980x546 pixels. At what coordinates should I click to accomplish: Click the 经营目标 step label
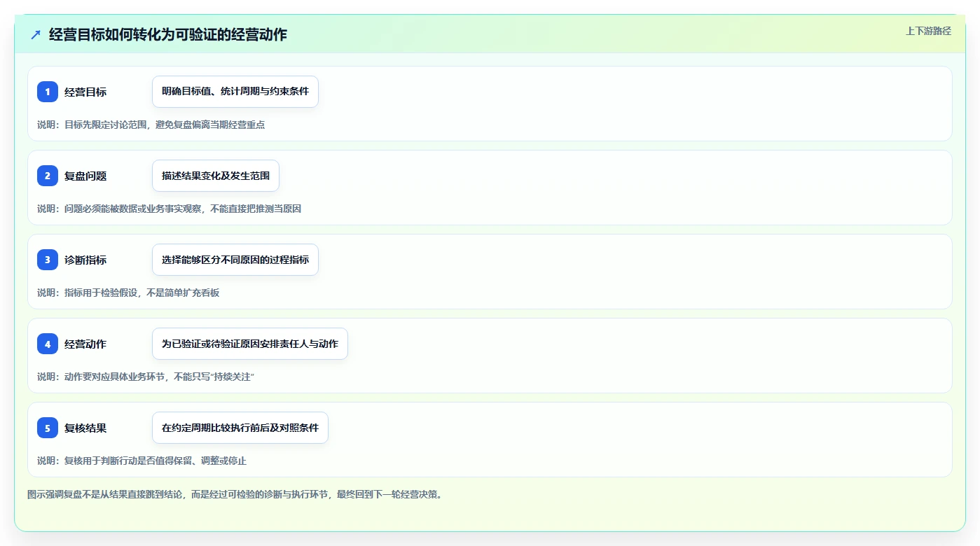pos(85,92)
